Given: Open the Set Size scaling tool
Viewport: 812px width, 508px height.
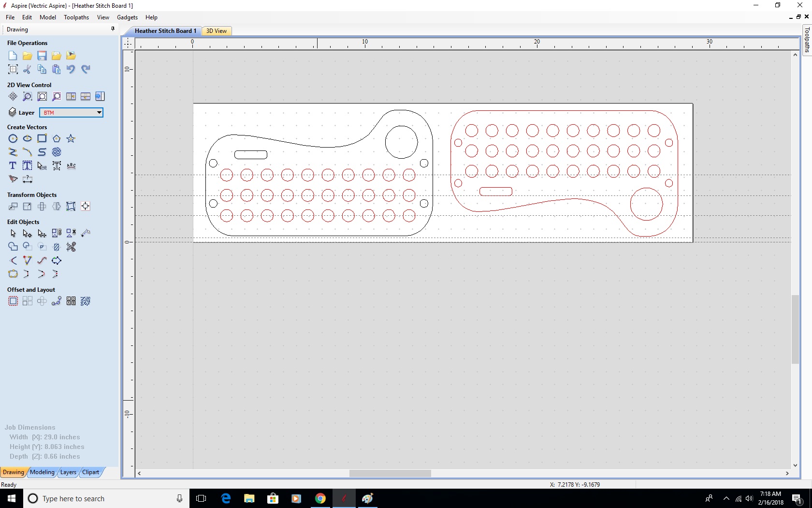Looking at the screenshot, I should coord(28,206).
